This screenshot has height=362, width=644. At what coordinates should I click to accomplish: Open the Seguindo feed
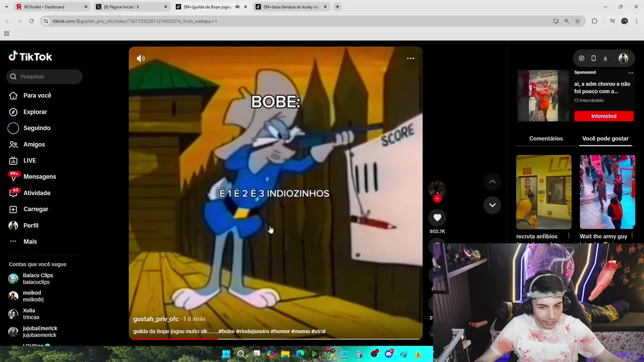click(x=30, y=128)
